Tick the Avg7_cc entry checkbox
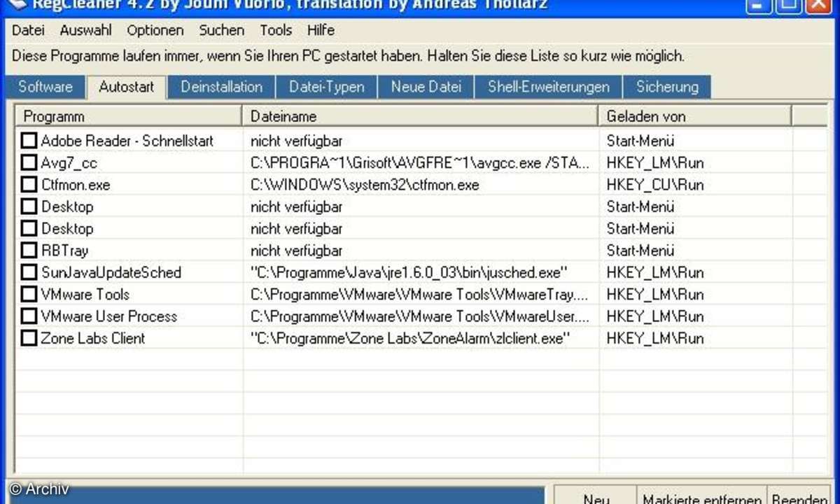The width and height of the screenshot is (840, 504). [x=29, y=163]
